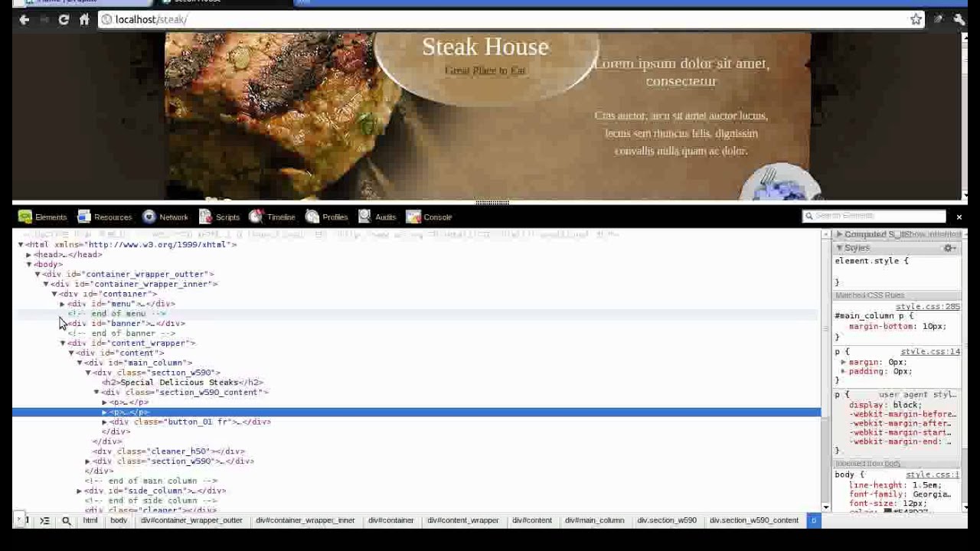Open the Scripts panel icon
Screen dimensions: 980x551
(205, 217)
